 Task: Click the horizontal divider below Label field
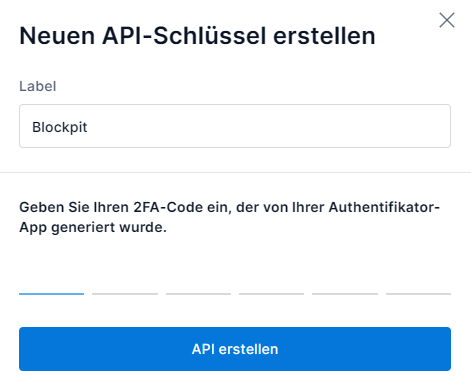[235, 172]
